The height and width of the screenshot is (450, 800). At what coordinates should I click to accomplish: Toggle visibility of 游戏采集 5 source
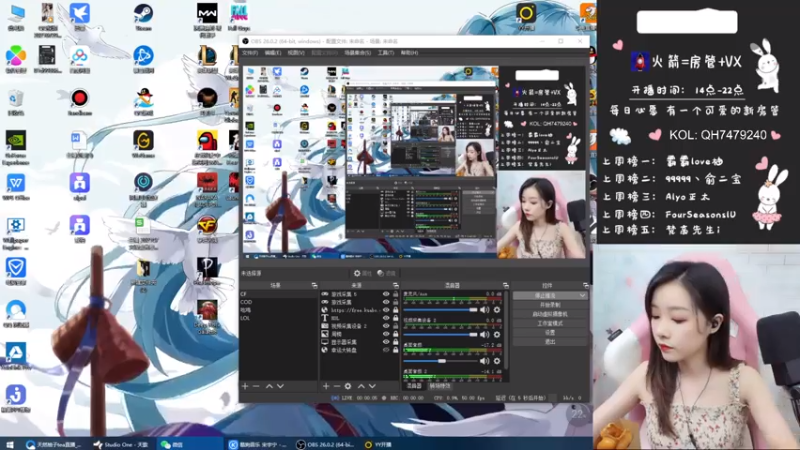click(386, 294)
